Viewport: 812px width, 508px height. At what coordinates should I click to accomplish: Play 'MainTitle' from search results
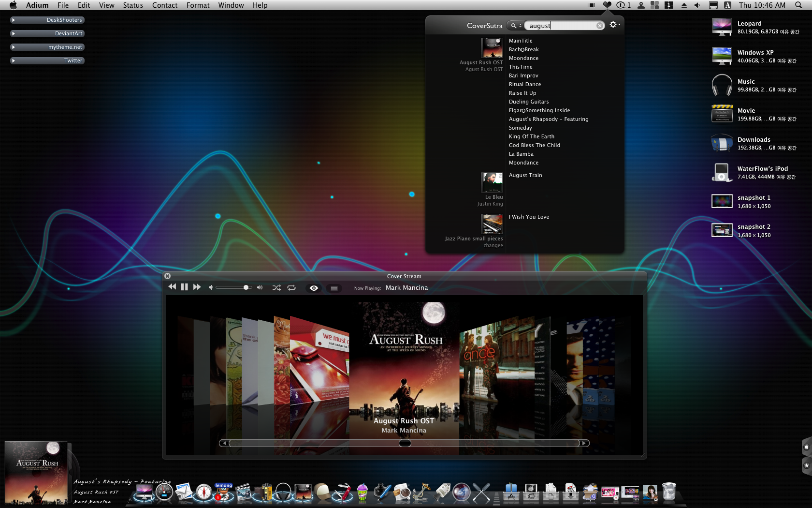[x=521, y=41]
